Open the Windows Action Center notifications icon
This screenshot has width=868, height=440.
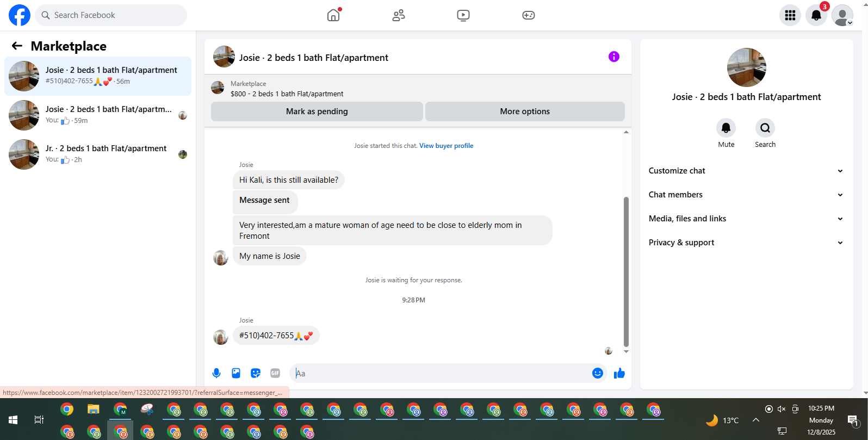853,420
